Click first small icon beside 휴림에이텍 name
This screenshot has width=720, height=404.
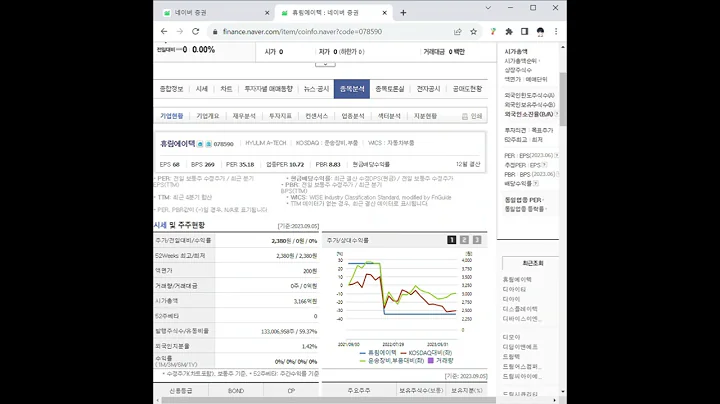click(200, 144)
